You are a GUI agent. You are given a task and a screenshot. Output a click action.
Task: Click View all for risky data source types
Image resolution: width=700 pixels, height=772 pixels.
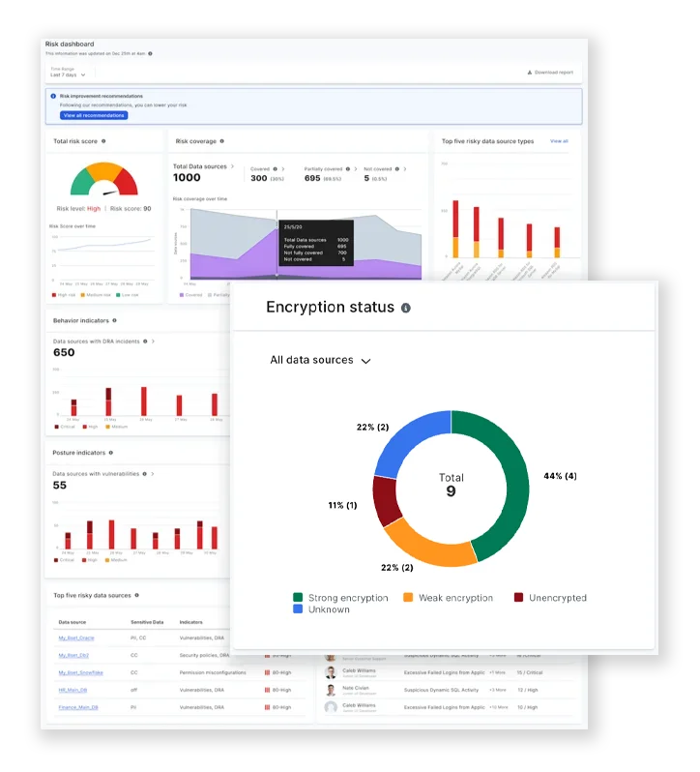pos(559,141)
